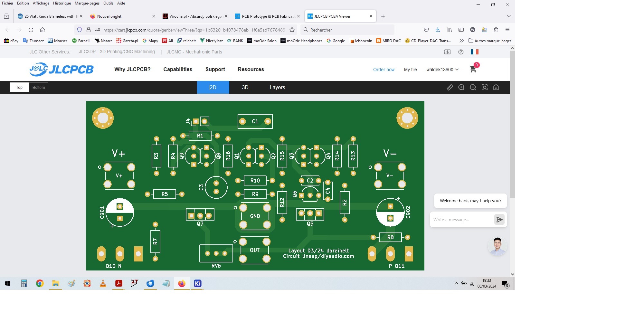Open the Affichage menu

point(41,3)
